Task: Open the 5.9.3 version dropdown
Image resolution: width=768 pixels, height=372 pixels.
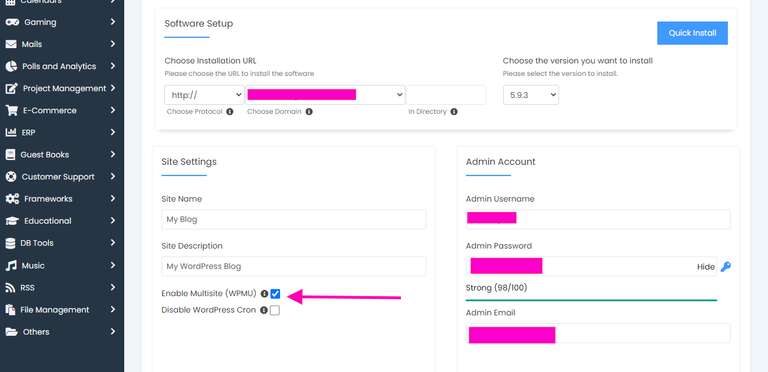Action: [x=531, y=95]
